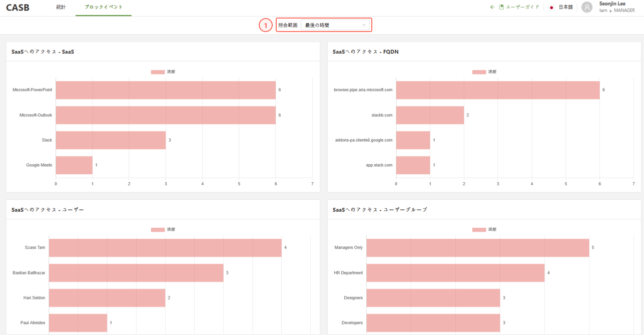Select the ブロックイベント tab
This screenshot has width=644, height=335.
tap(104, 8)
